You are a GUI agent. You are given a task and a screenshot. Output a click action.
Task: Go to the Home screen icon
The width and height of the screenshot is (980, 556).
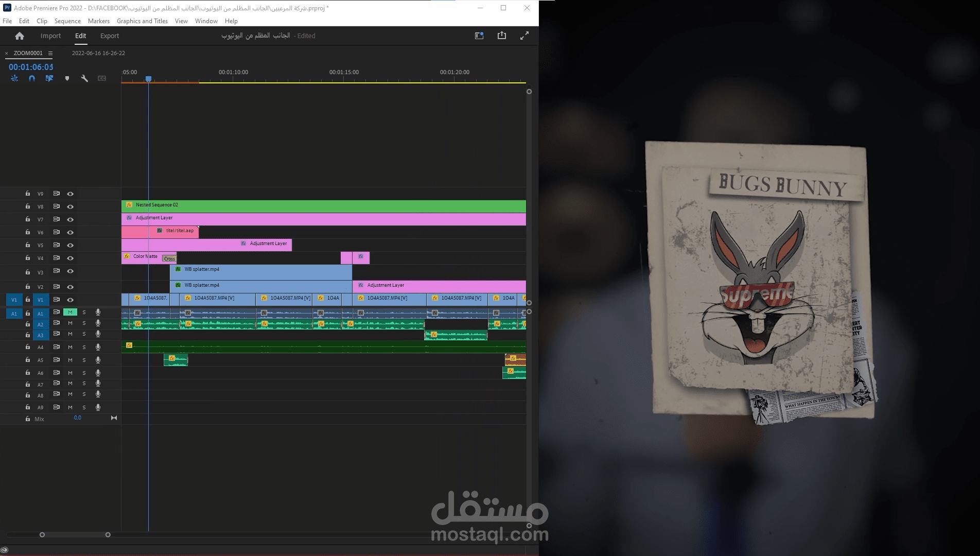point(20,36)
